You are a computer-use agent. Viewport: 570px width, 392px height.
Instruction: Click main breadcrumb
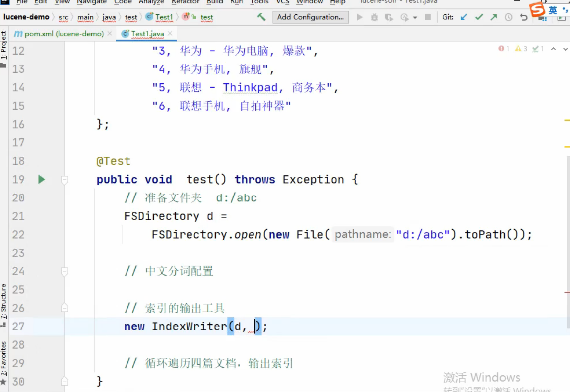(85, 17)
